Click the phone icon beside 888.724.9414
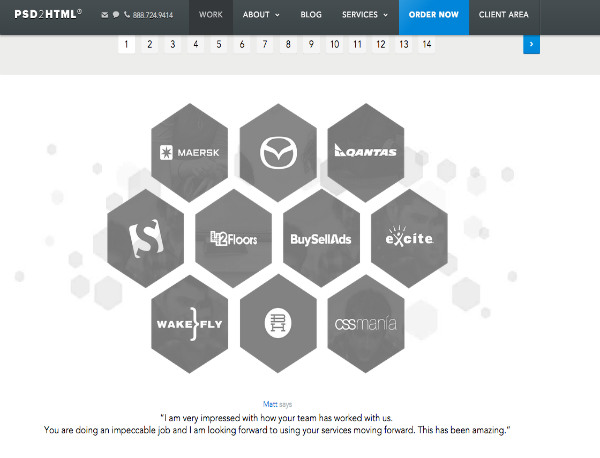This screenshot has height=458, width=600. pos(127,15)
